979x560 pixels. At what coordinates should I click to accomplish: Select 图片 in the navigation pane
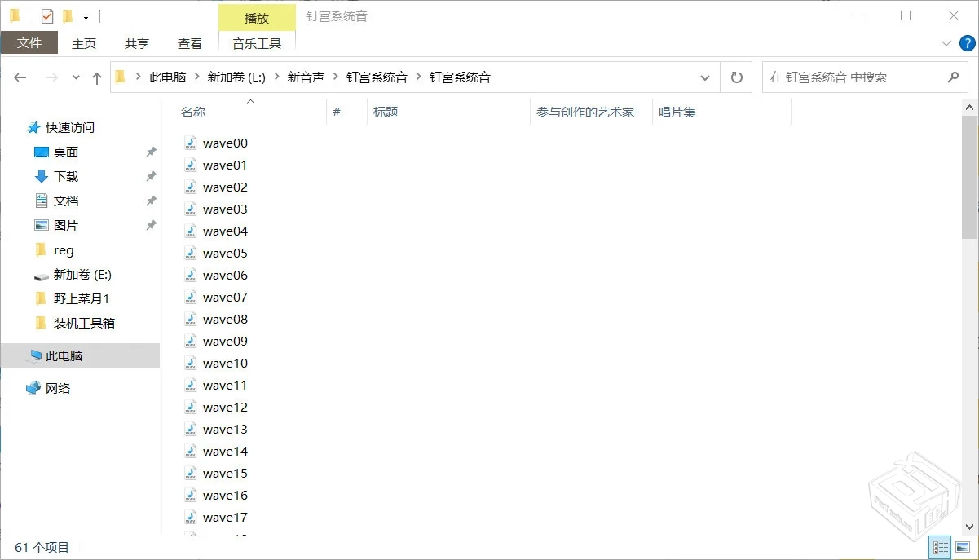tap(66, 225)
